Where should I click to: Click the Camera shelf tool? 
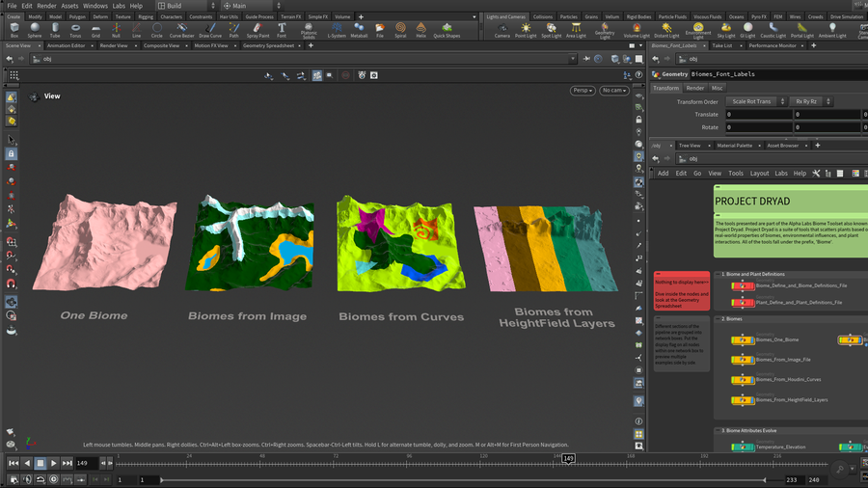pyautogui.click(x=502, y=29)
